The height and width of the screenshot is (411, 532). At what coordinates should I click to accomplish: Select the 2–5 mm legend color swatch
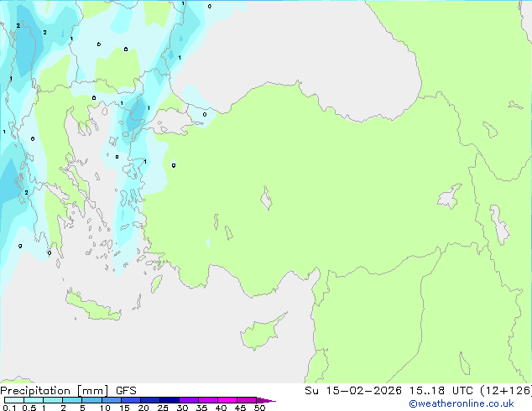[72, 400]
